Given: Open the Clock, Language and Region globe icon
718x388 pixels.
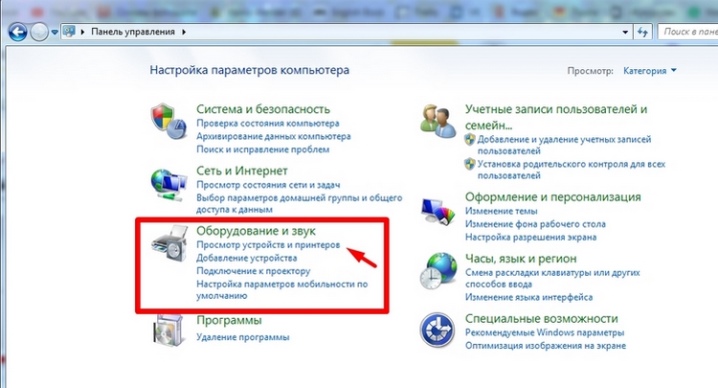Looking at the screenshot, I should pos(438,271).
